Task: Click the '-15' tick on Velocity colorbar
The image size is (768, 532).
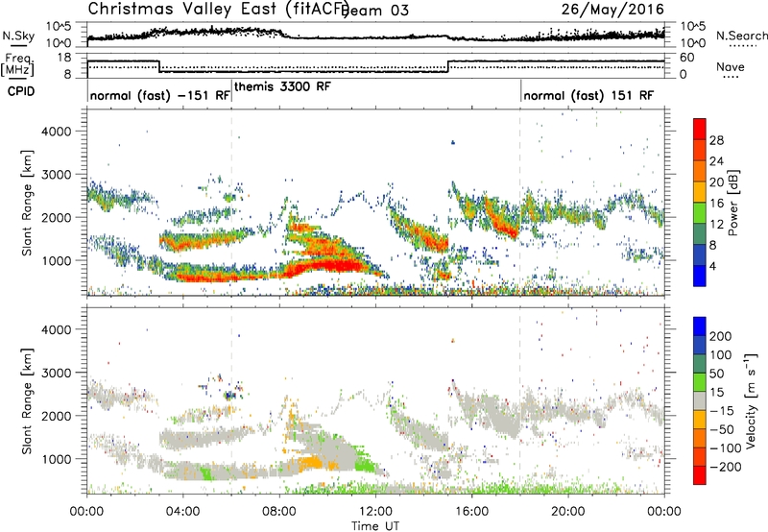Action: (722, 410)
